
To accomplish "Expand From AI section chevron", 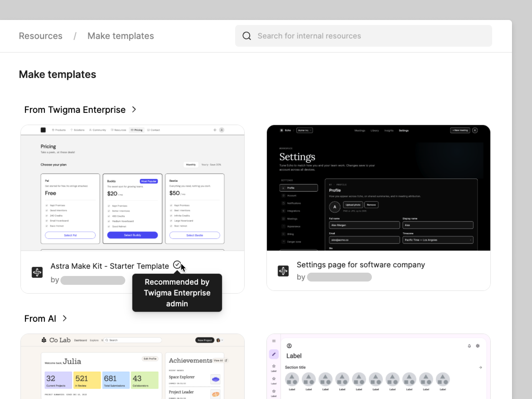I will pos(65,318).
